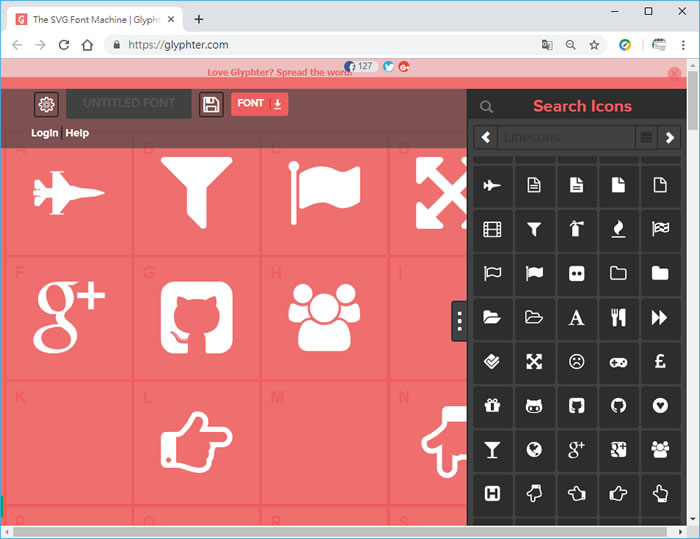The image size is (700, 539).
Task: Select glyph slot G with GitHub logo
Action: click(196, 318)
